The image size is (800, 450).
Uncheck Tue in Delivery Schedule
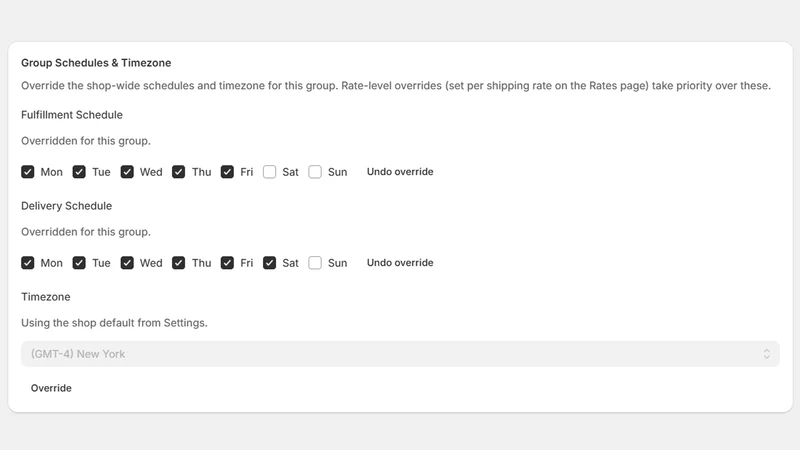[79, 263]
